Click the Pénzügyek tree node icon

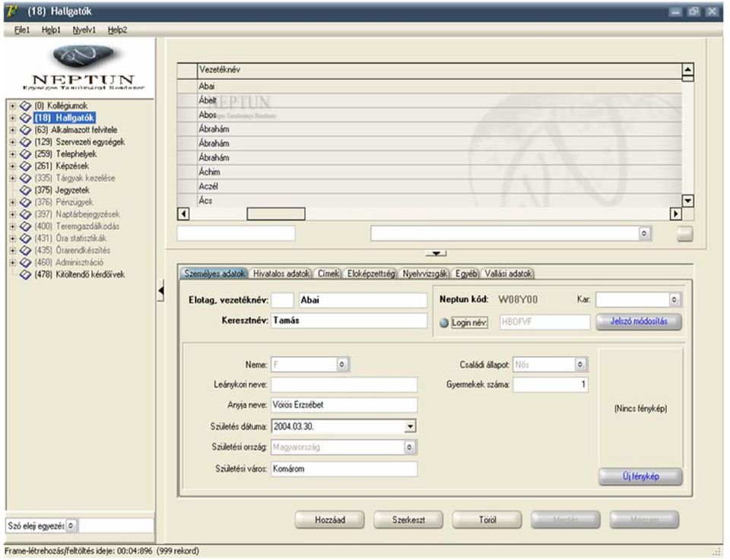(x=26, y=203)
